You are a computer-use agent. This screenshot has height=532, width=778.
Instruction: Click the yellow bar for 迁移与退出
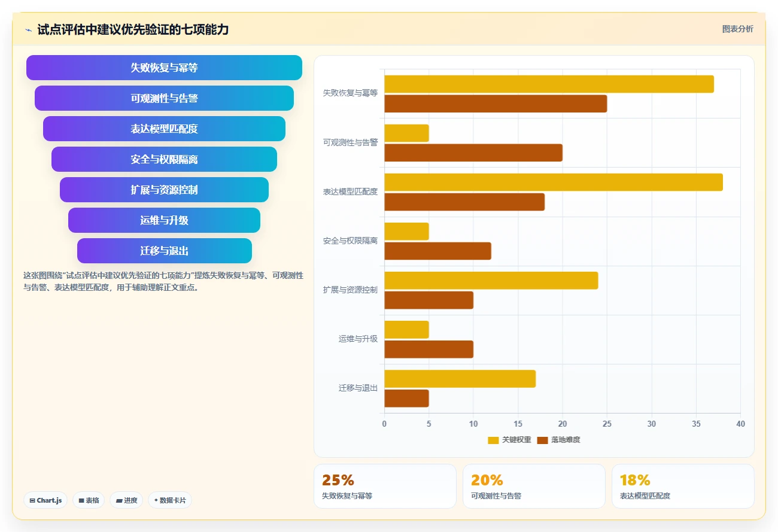(x=460, y=378)
